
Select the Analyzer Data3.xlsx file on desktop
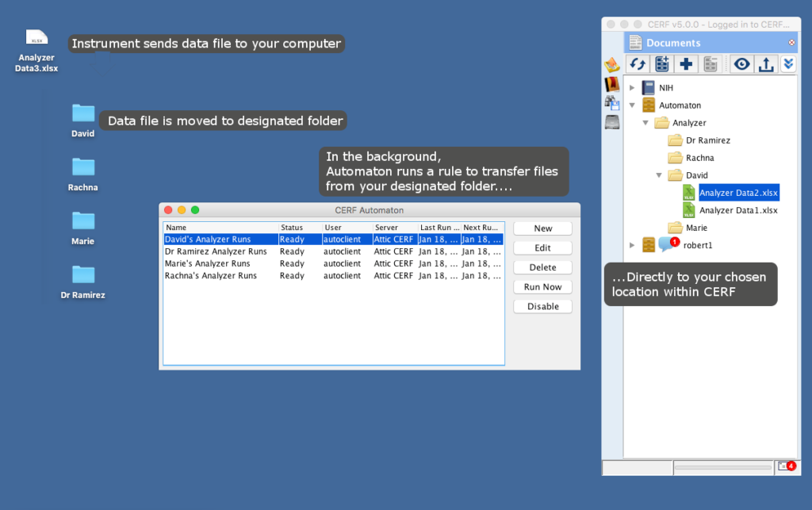(36, 51)
